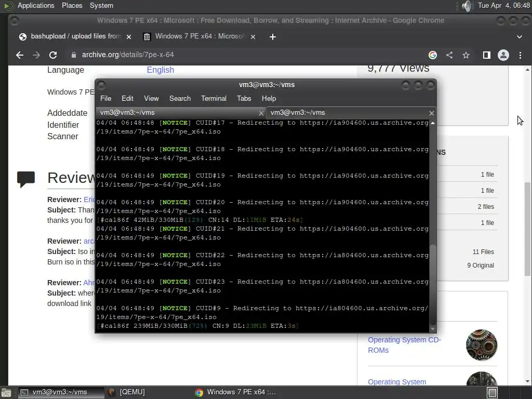Click Chrome window menu icon
The width and height of the screenshot is (532, 399).
pyautogui.click(x=14, y=21)
